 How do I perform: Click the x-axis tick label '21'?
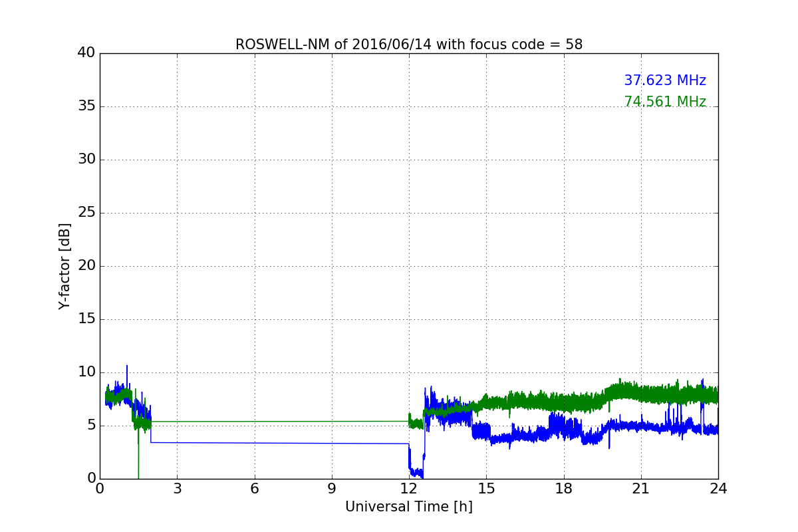(x=641, y=488)
